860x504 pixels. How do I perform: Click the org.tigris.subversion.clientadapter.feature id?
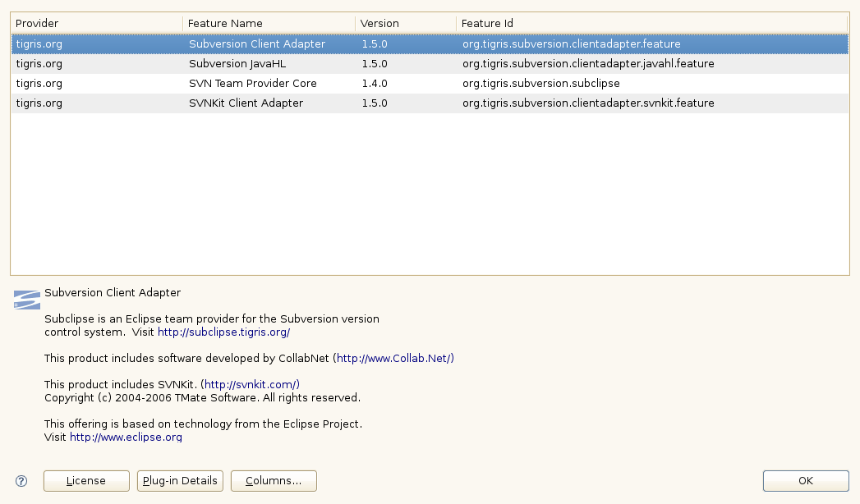(572, 44)
